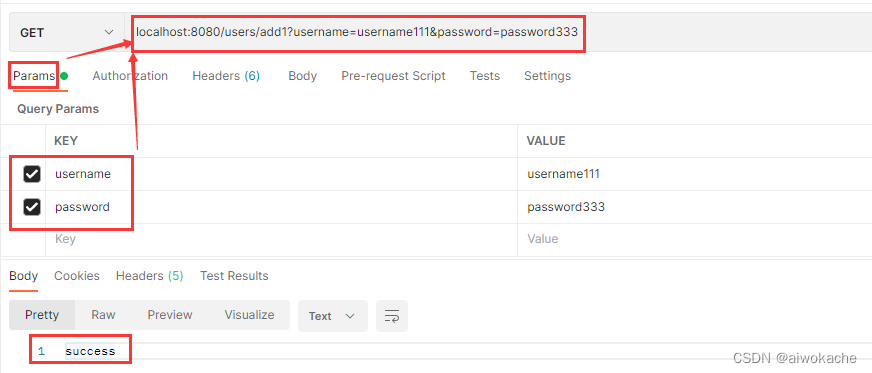Edit the password333 value cell

pos(695,207)
